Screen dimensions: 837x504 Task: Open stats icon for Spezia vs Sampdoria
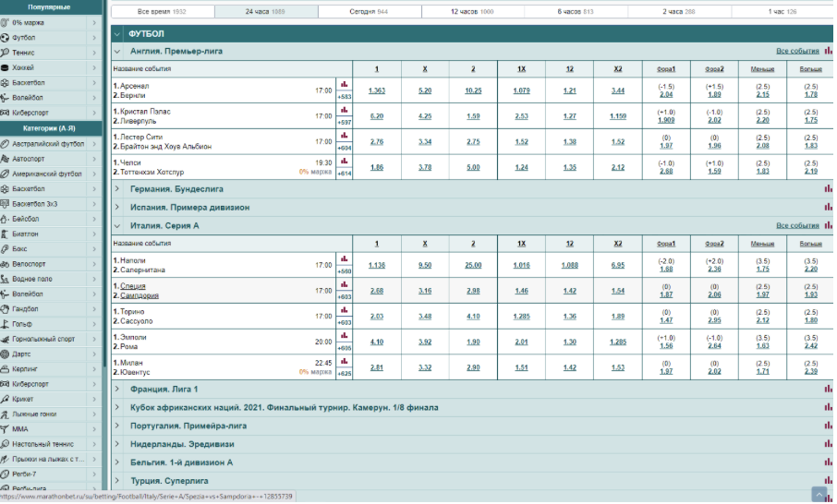pyautogui.click(x=345, y=285)
